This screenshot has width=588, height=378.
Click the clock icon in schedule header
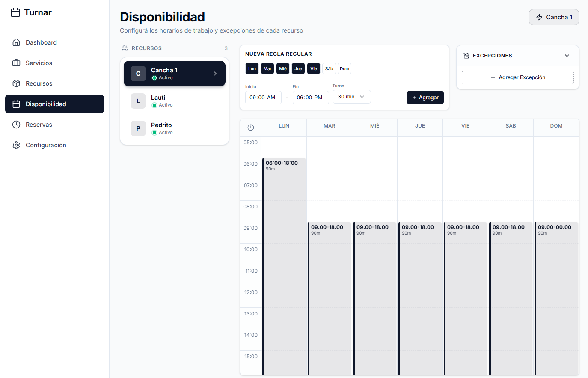[251, 128]
